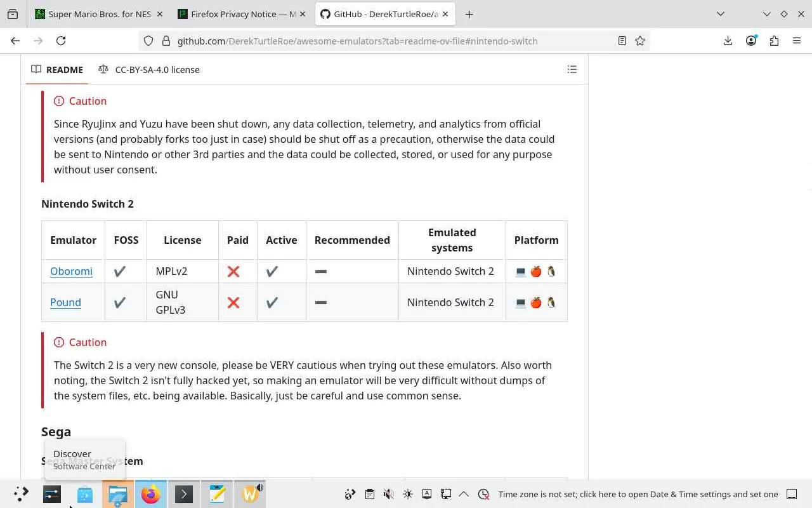
Task: Click the Emulated systems column header
Action: click(x=452, y=240)
